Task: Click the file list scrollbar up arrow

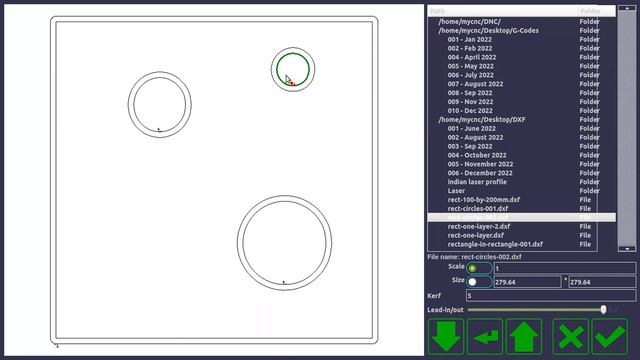Action: 627,8
